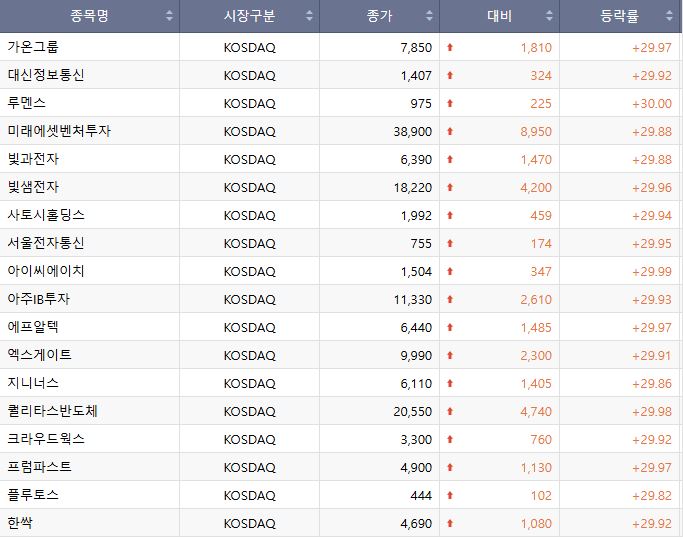
Task: Click KOSDAQ cell in 가온그룹 row
Action: (x=250, y=47)
